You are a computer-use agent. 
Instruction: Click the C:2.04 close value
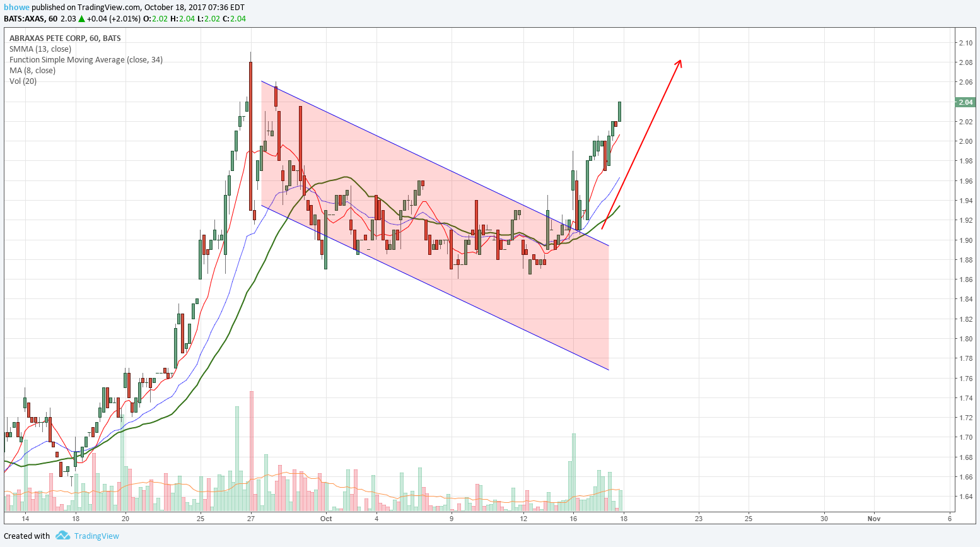coord(234,19)
